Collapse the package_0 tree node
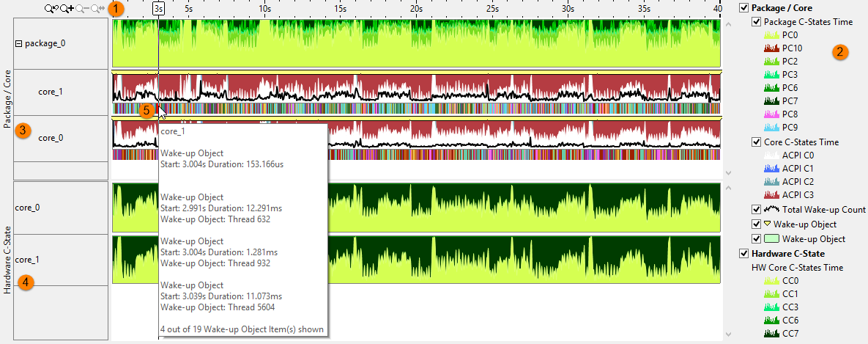 (x=19, y=43)
